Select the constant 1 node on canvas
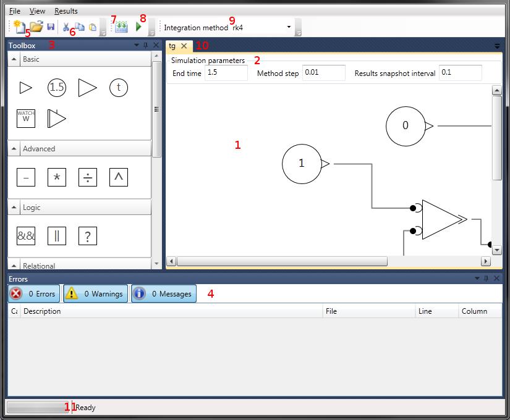Viewport: 510px width, 420px height. [x=302, y=164]
